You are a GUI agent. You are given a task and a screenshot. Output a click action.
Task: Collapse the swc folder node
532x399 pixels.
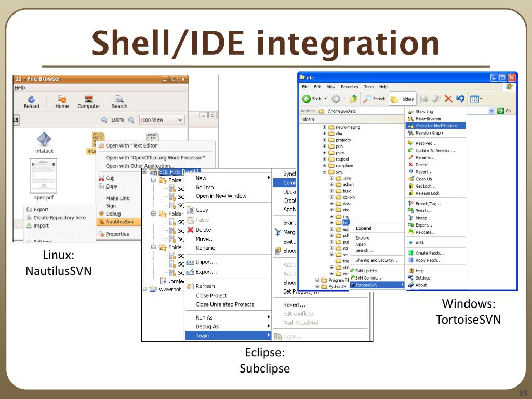point(324,171)
